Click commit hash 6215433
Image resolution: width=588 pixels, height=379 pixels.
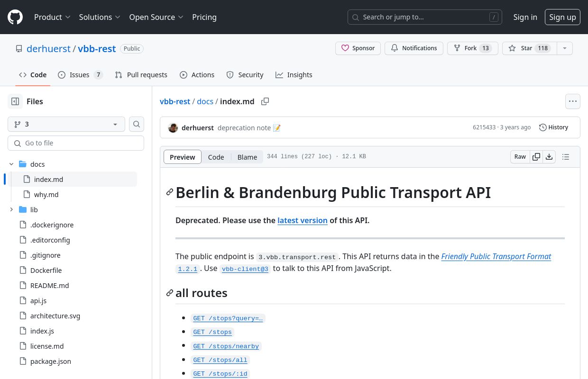coord(484,127)
